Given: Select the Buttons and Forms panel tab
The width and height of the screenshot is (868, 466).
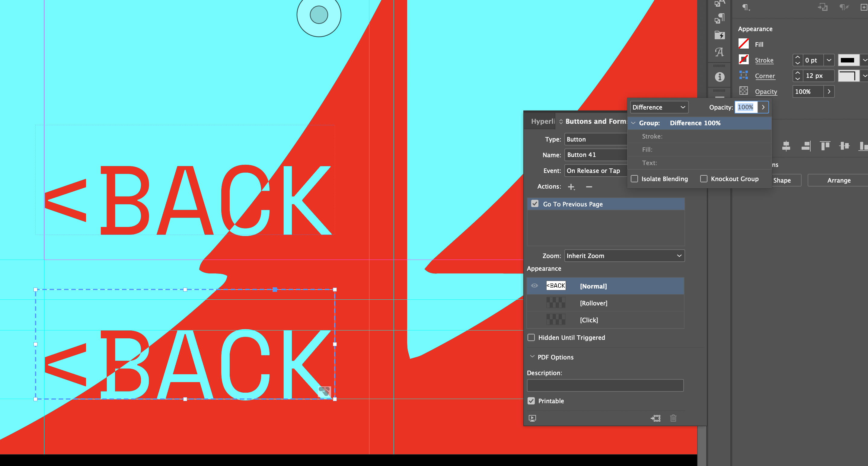Looking at the screenshot, I should pos(596,121).
